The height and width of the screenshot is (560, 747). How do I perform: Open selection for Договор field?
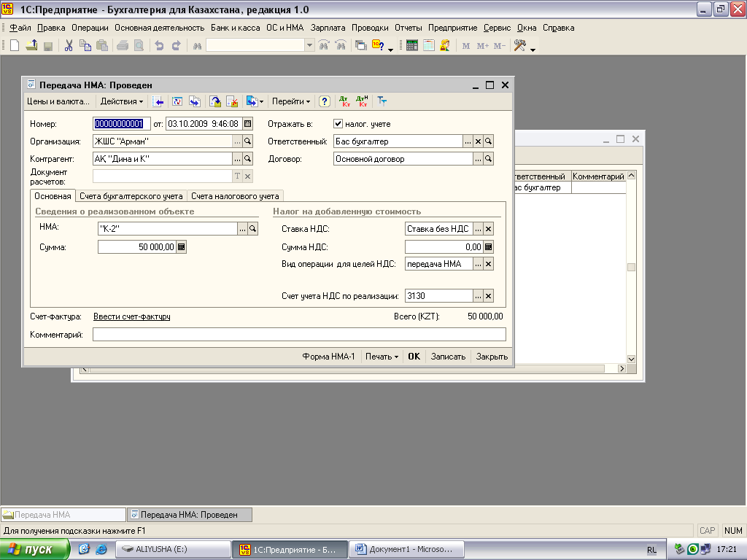(479, 159)
